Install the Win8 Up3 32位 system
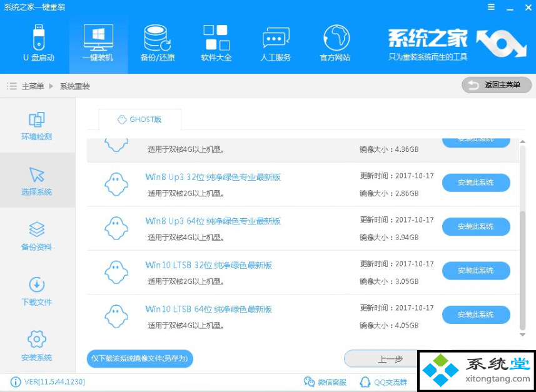 tap(476, 183)
